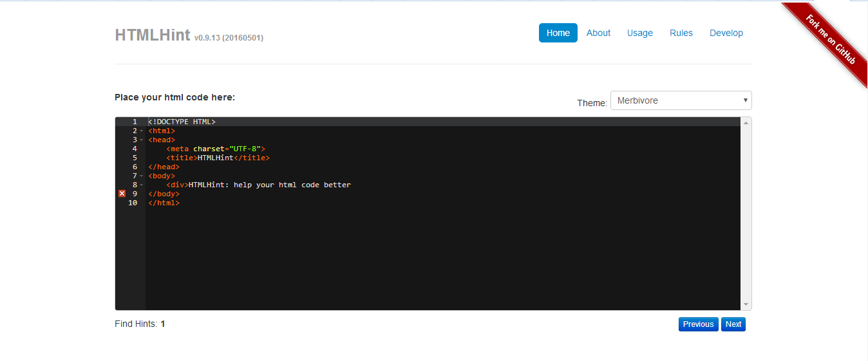Click the closing </body> tag on line 9
Image resolution: width=868 pixels, height=361 pixels.
[164, 194]
